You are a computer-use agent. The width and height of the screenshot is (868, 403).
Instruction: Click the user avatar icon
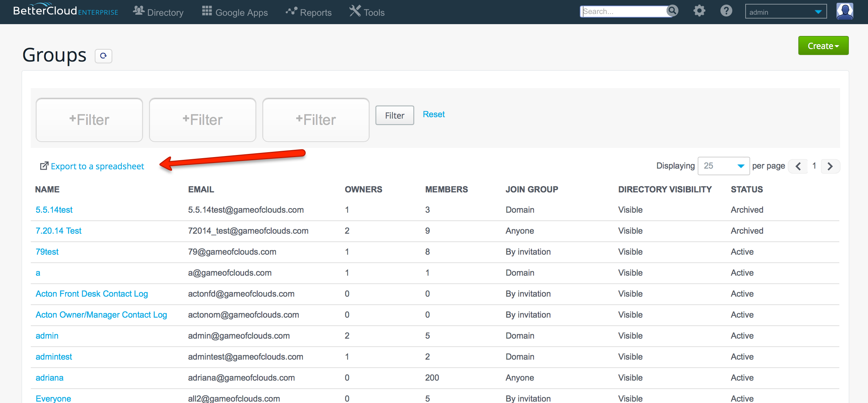845,11
